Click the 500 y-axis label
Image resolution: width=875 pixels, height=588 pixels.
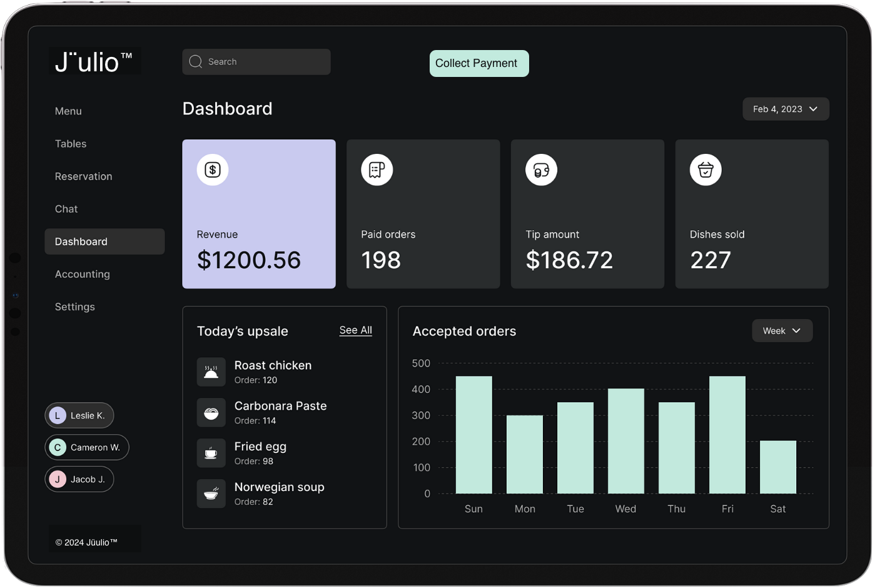pos(421,363)
